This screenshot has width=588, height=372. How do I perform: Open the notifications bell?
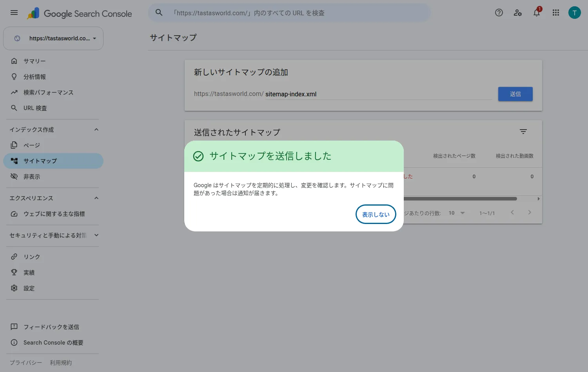537,13
